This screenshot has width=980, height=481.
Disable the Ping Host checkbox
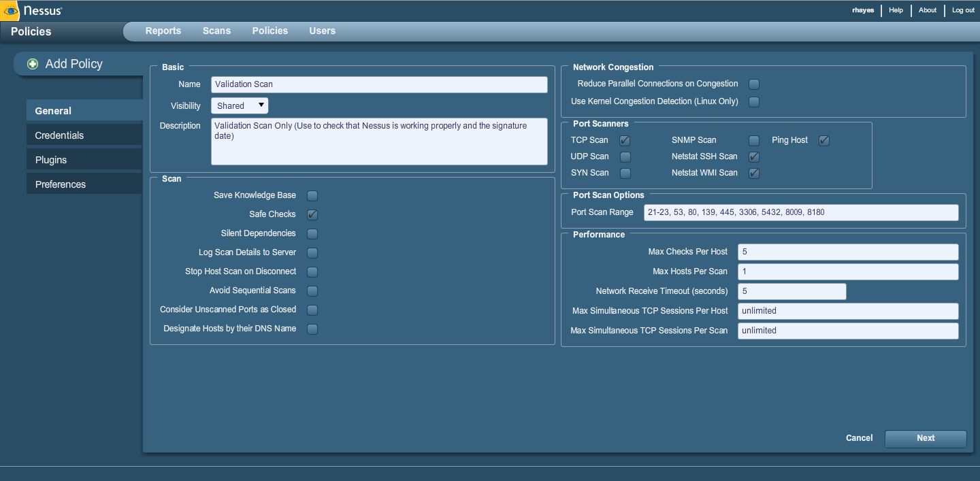pos(824,141)
